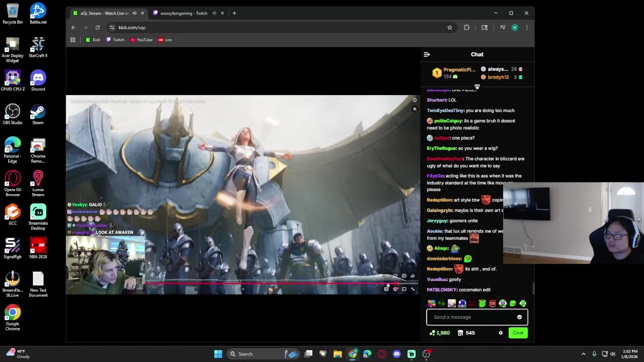Collapse the Kick chat panel
Viewport: 644px width, 362px height.
427,54
